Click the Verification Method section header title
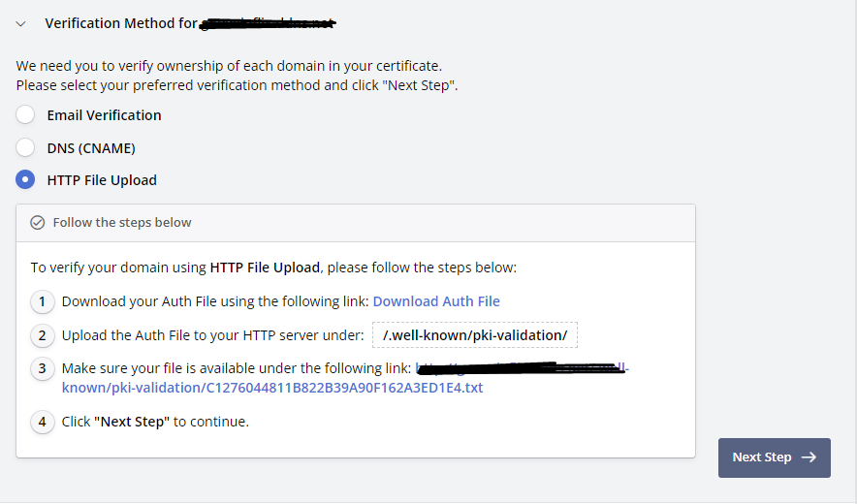The image size is (857, 504). click(121, 22)
